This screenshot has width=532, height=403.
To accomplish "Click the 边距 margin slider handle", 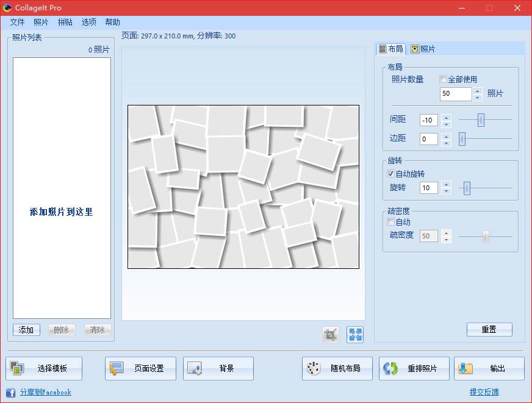I will [x=462, y=139].
